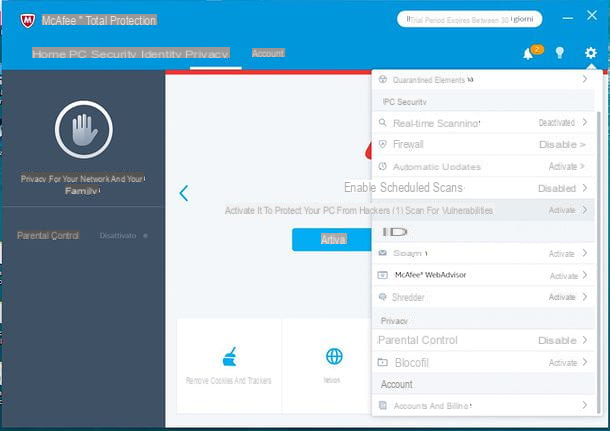Click the 'Deactivated' status text
The width and height of the screenshot is (610, 431).
(x=557, y=123)
